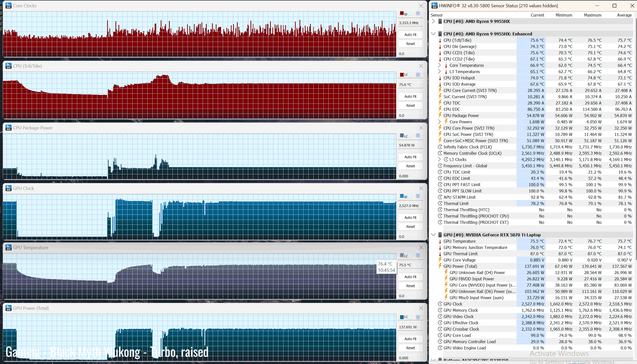Click the lightning bolt icon beside CPU Package Power
The image size is (637, 364).
(440, 115)
